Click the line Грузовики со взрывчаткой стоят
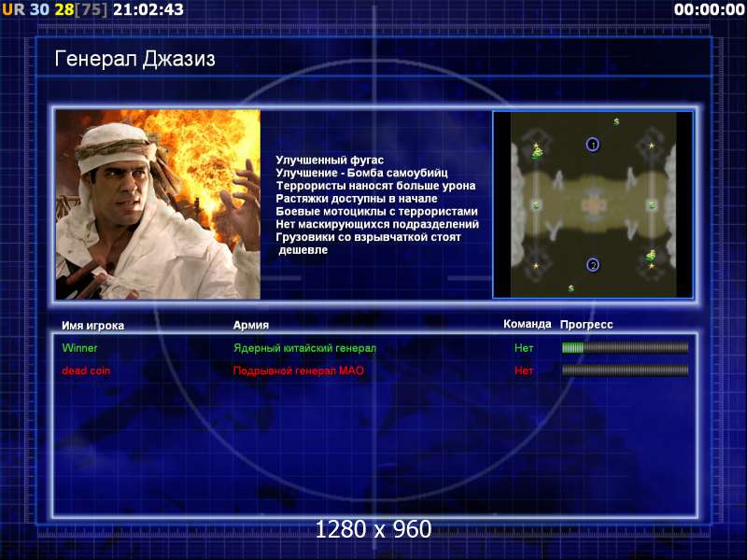 pyautogui.click(x=368, y=237)
